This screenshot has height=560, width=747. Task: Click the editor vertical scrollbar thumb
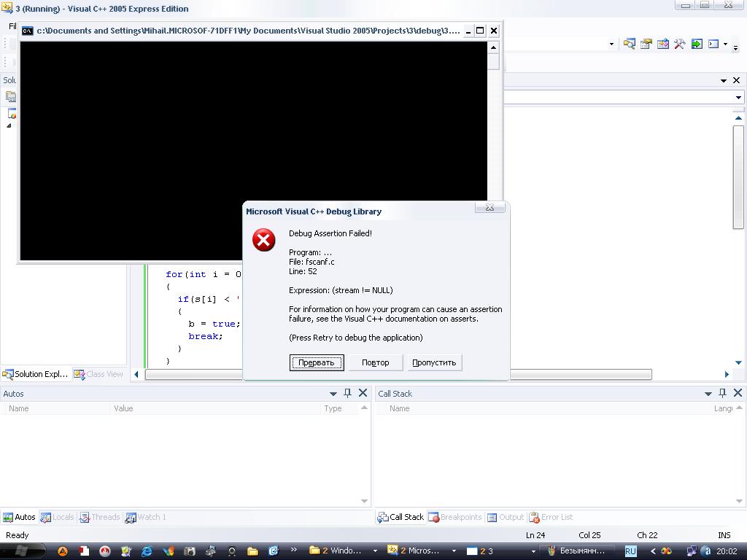pyautogui.click(x=738, y=177)
